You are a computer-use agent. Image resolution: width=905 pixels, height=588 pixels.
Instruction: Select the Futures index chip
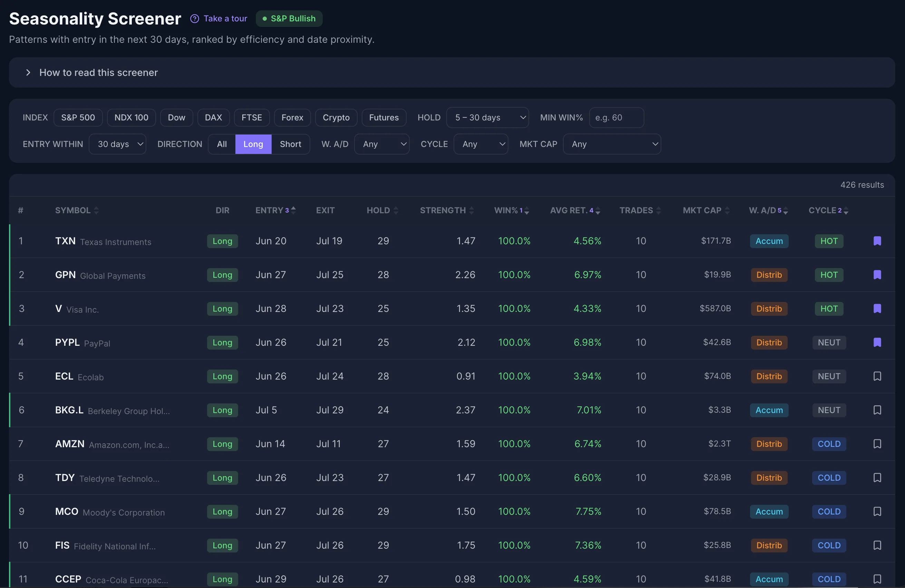tap(384, 118)
